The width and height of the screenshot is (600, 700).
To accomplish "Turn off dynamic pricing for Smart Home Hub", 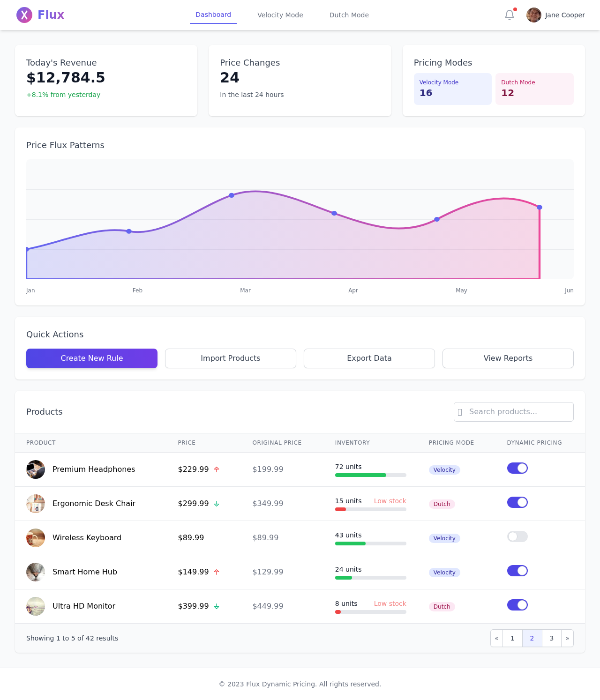I will tap(517, 571).
